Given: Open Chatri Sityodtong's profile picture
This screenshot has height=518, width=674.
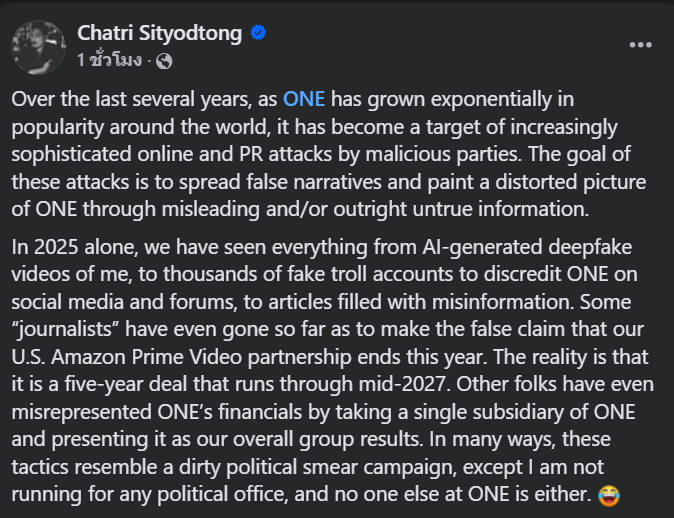Looking at the screenshot, I should (x=40, y=46).
